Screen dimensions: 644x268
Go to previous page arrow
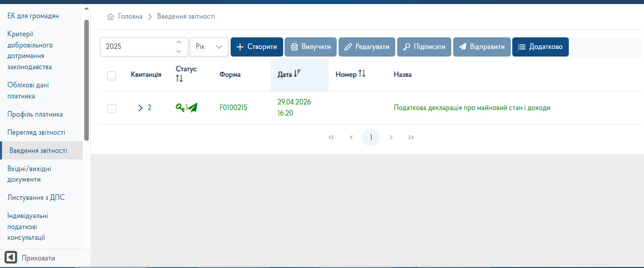[x=351, y=137]
